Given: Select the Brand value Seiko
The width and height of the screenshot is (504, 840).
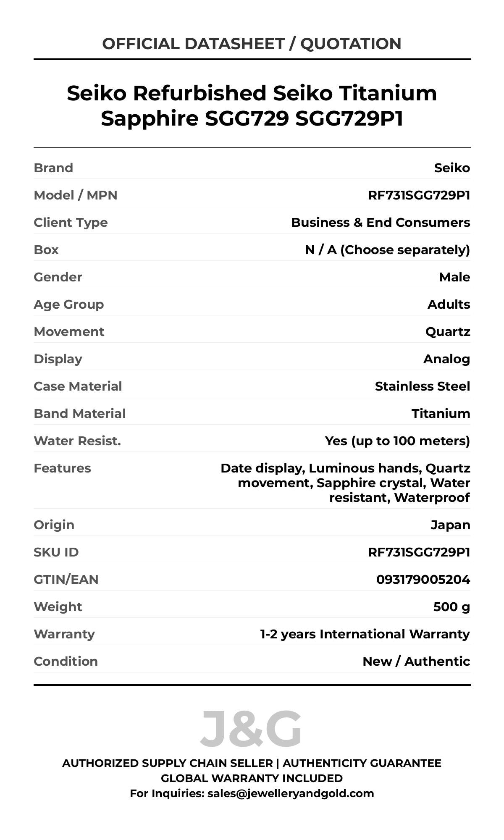Looking at the screenshot, I should pyautogui.click(x=452, y=168).
